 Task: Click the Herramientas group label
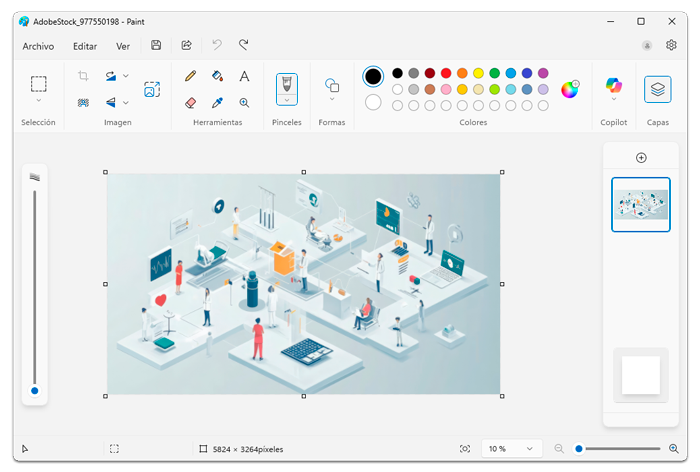tap(217, 122)
